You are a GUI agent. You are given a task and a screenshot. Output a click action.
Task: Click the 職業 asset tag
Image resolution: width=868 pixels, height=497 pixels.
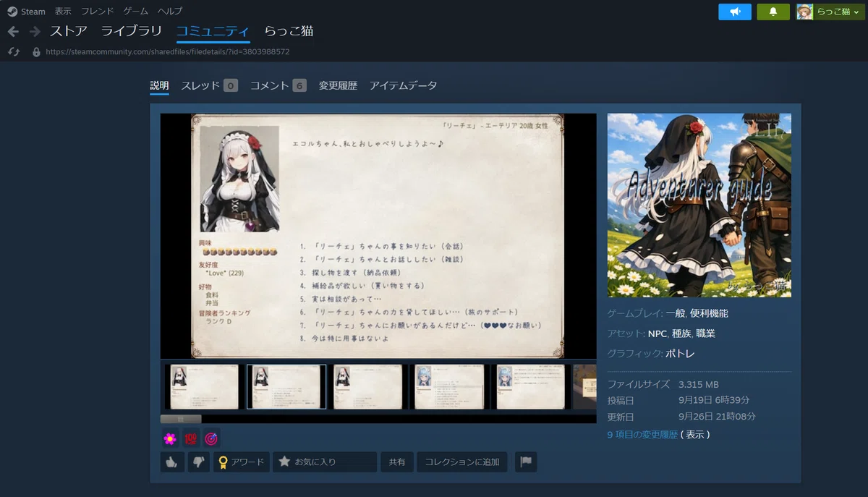click(x=705, y=334)
